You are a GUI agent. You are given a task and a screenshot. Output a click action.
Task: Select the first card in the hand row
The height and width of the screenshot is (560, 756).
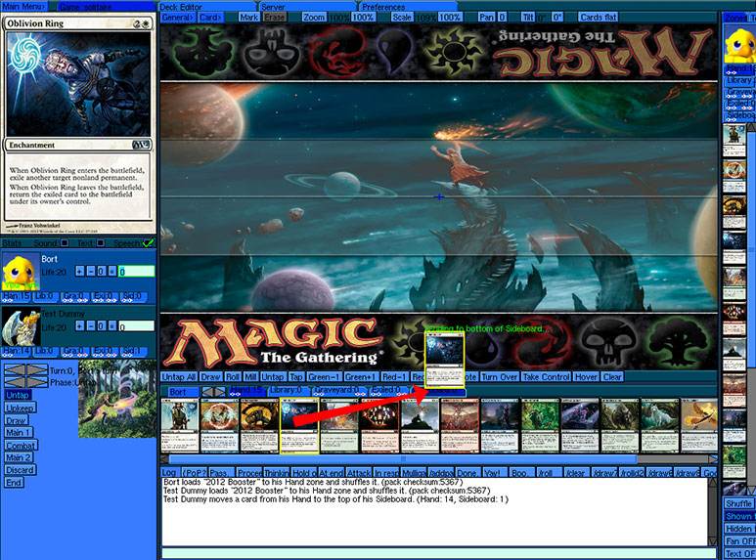pos(179,426)
